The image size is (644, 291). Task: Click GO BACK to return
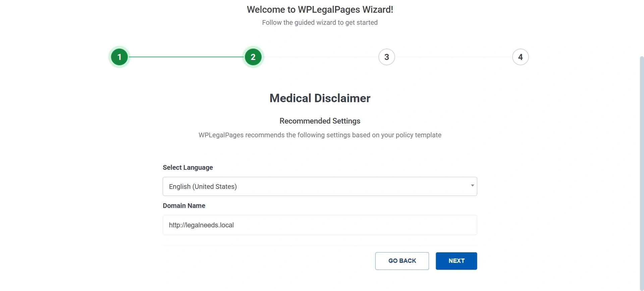[x=402, y=261]
